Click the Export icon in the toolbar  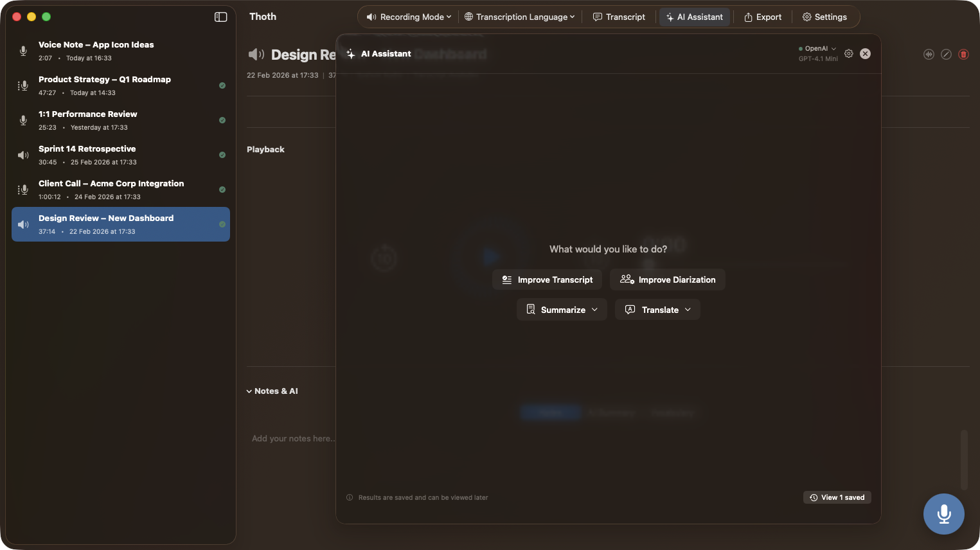pyautogui.click(x=763, y=17)
